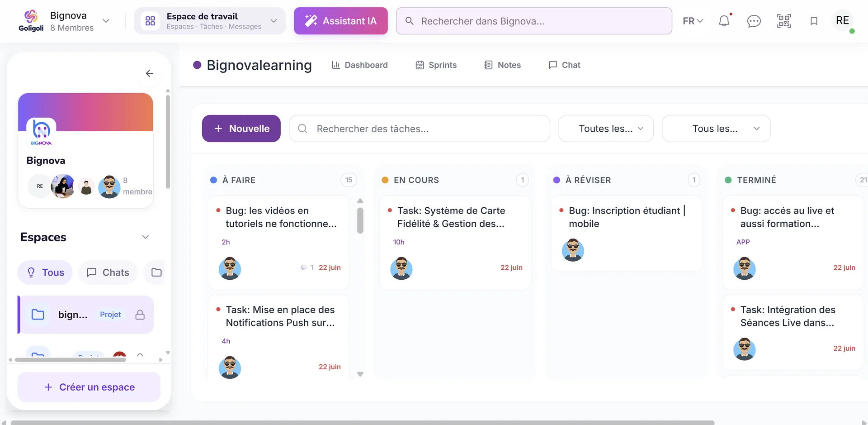The width and height of the screenshot is (868, 425).
Task: Click the À FAIRE count badge 15
Action: pyautogui.click(x=349, y=180)
